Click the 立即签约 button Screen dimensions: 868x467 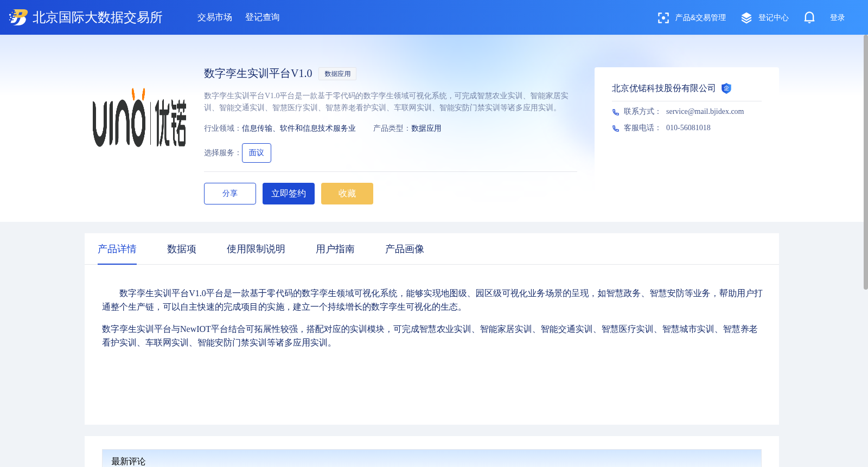coord(289,194)
